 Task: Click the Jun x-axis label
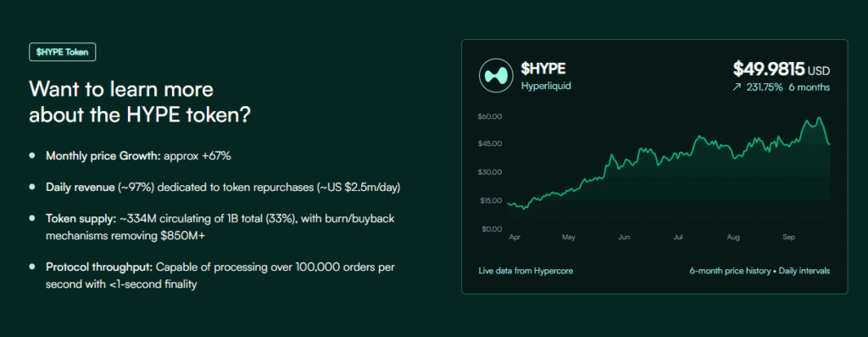point(624,237)
